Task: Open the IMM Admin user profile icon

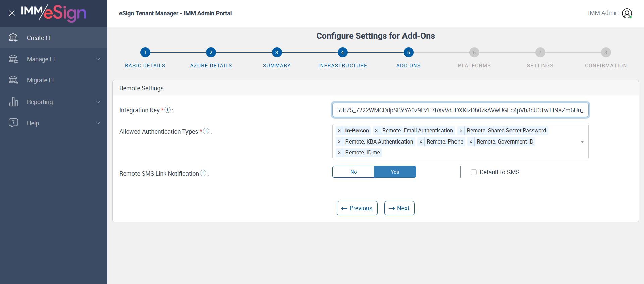Action: point(627,13)
